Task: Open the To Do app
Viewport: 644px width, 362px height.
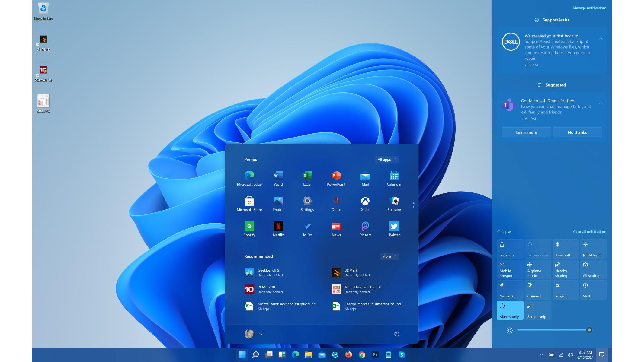Action: click(x=307, y=229)
